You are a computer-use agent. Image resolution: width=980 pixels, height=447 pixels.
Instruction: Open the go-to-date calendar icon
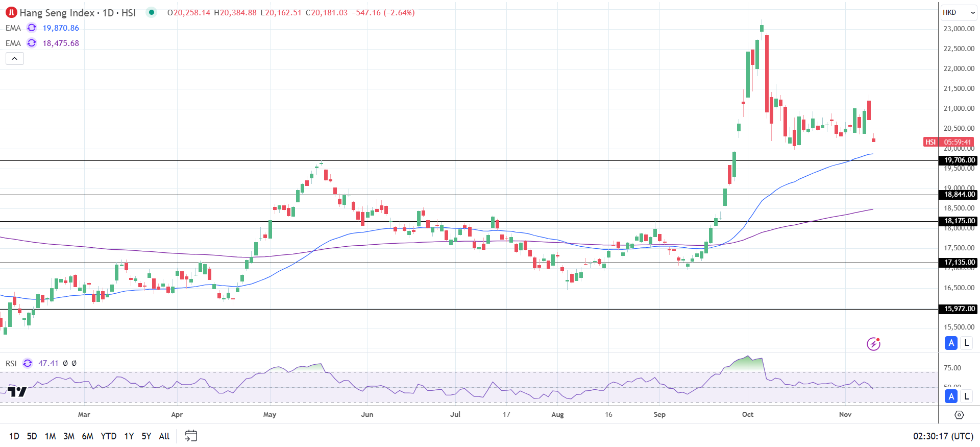pos(191,436)
